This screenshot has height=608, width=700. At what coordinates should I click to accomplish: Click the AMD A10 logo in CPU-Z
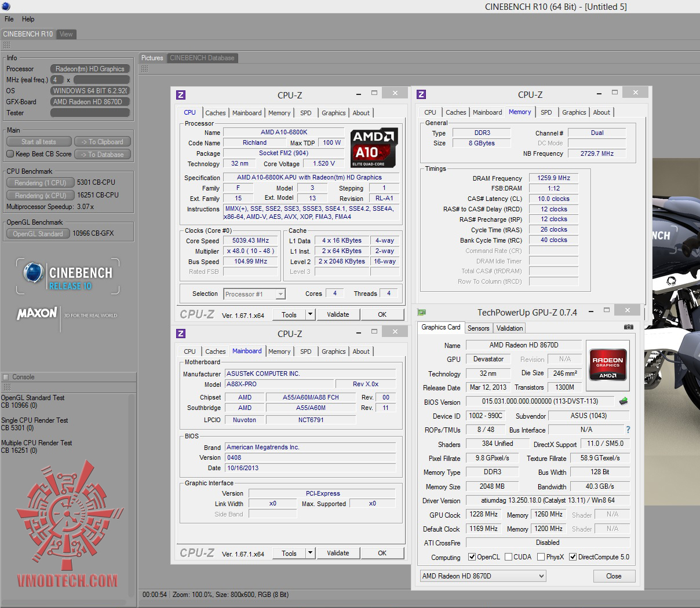click(374, 148)
